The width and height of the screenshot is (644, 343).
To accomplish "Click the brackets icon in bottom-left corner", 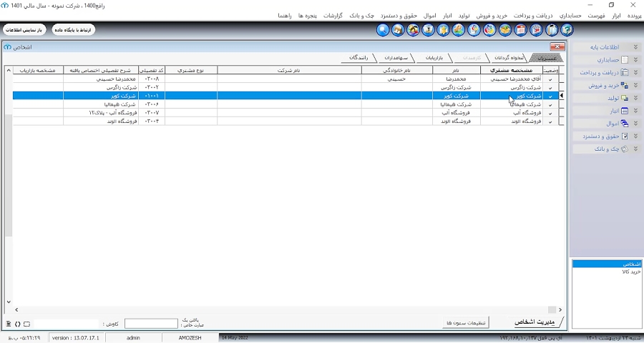I will [18, 324].
